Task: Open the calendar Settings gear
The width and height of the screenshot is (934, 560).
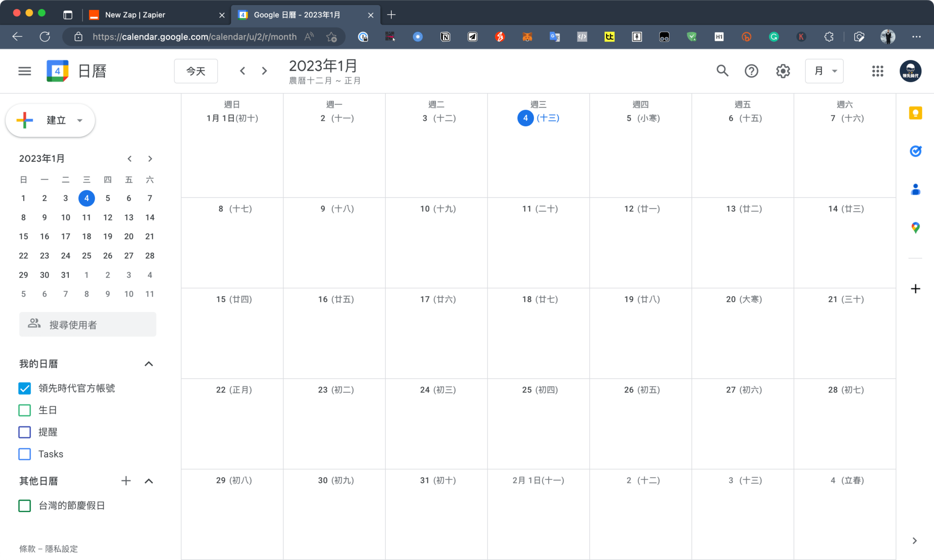Action: coord(783,71)
